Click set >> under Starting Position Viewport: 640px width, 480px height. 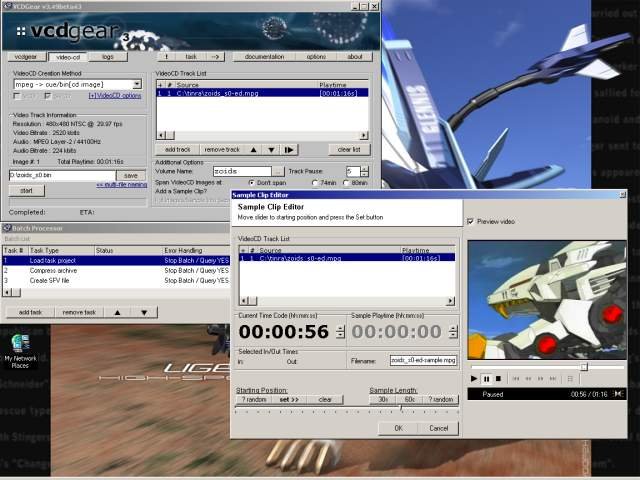(289, 400)
